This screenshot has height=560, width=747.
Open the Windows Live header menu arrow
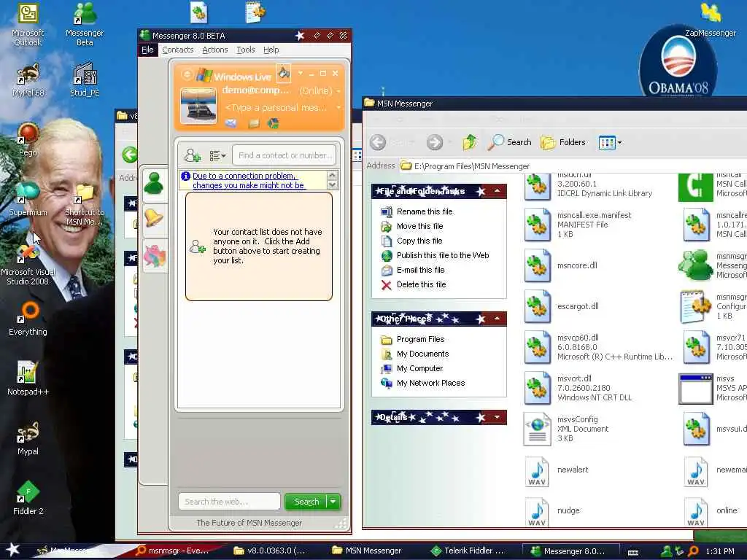point(300,74)
